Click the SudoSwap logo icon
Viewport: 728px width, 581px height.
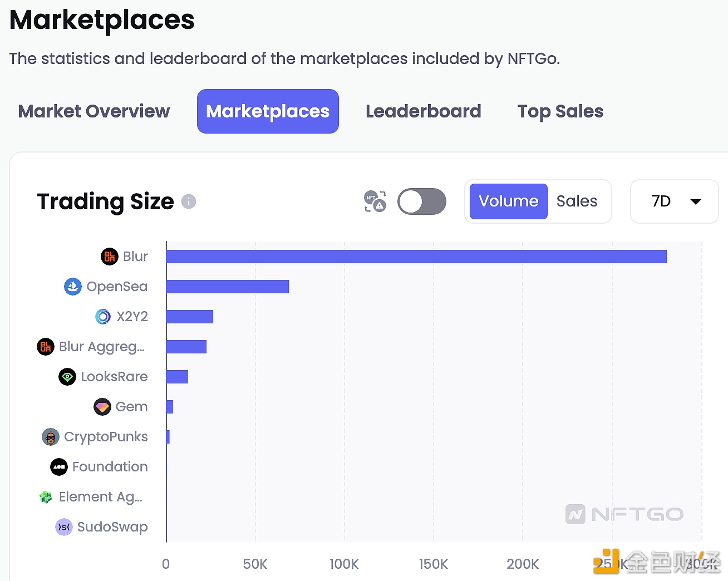[x=64, y=527]
